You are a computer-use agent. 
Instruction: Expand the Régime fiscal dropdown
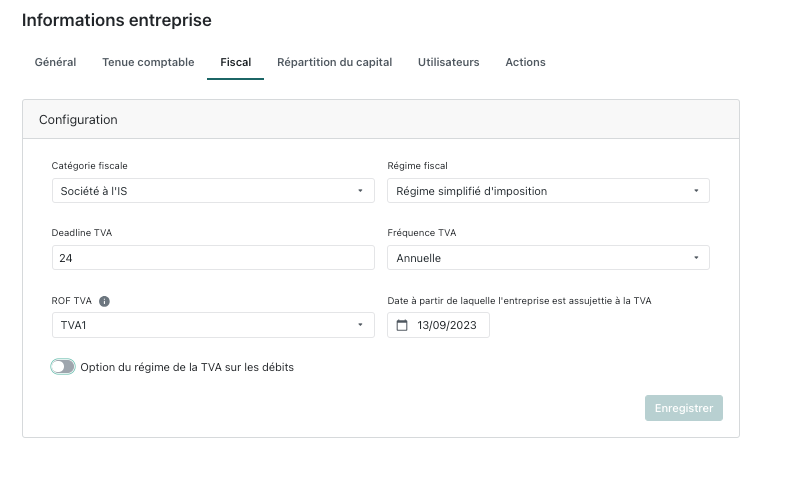[548, 191]
